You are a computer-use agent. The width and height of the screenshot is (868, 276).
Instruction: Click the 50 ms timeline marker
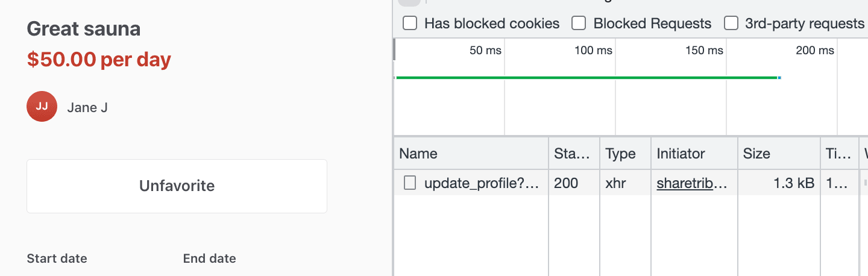point(485,51)
